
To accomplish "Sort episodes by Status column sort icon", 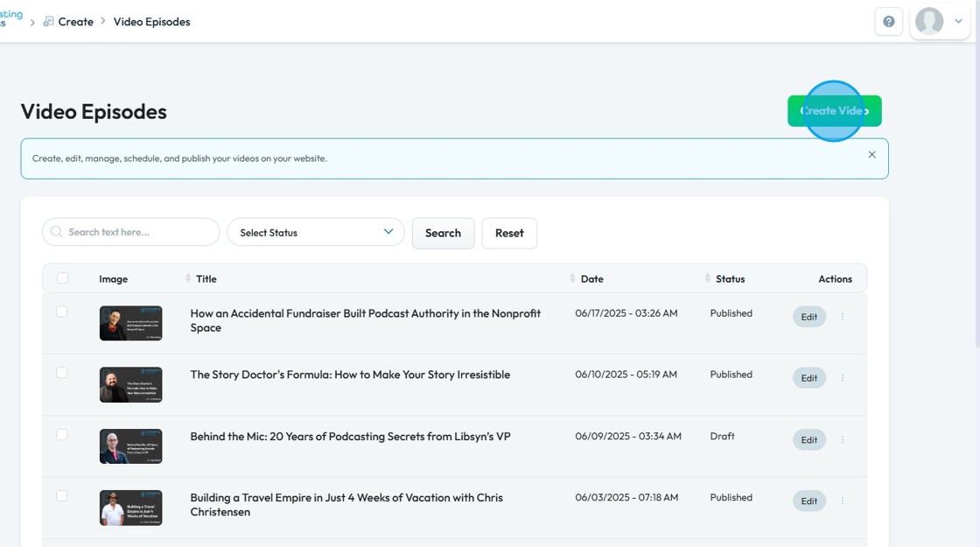I will tap(708, 278).
